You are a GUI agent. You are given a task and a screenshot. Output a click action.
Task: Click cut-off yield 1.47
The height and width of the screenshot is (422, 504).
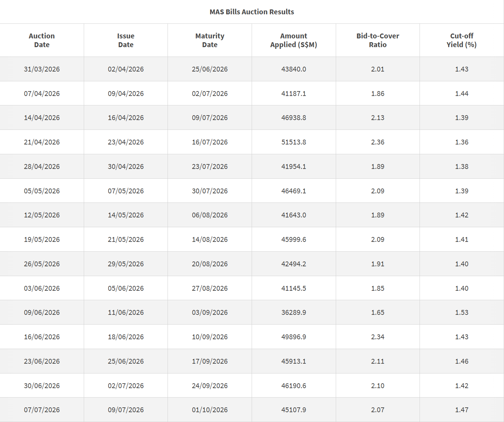coord(462,410)
